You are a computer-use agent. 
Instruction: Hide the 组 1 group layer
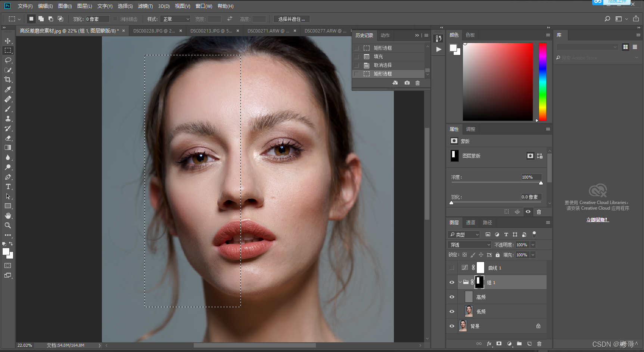452,282
